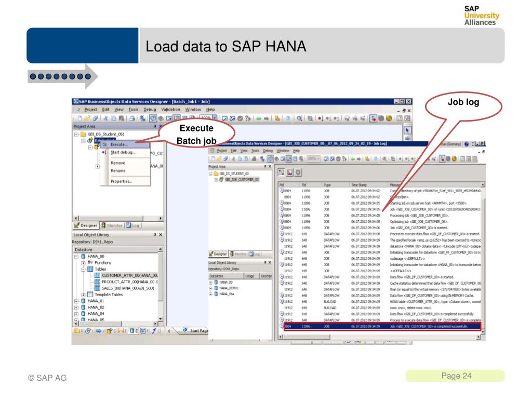This screenshot has height=399, width=532.
Task: Click New document icon in back window toolbar
Action: [79, 118]
